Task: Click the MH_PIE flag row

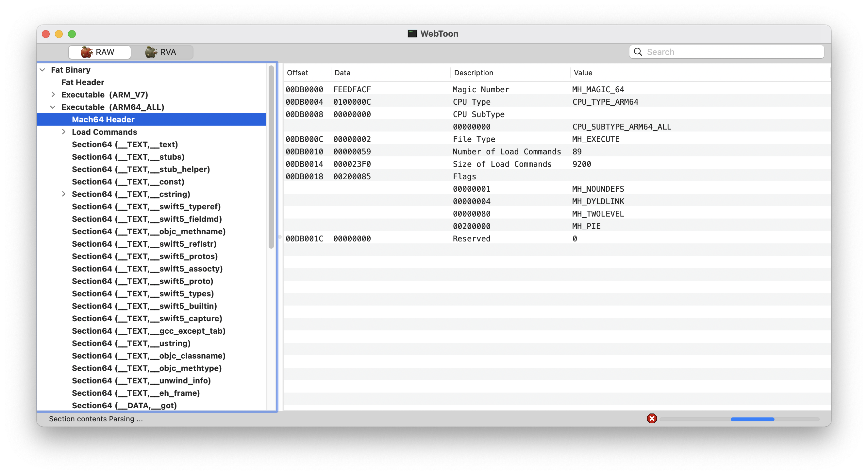Action: pos(557,226)
